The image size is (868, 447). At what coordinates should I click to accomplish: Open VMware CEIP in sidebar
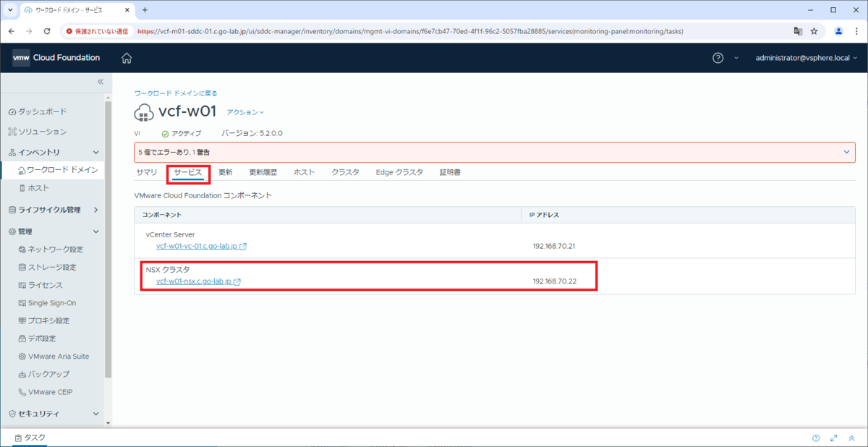point(46,392)
